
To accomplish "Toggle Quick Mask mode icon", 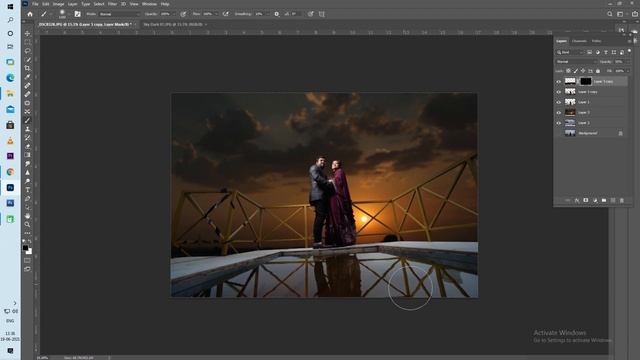I will (27, 260).
